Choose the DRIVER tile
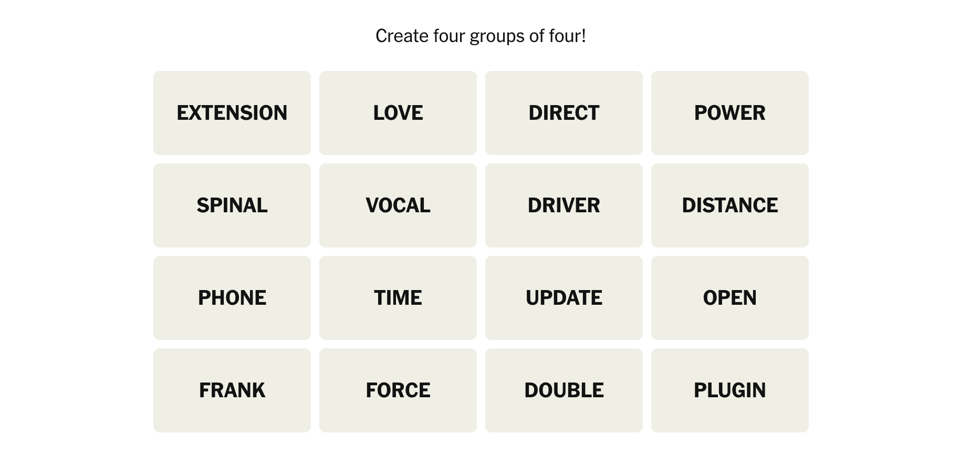This screenshot has height=454, width=980. (x=564, y=205)
